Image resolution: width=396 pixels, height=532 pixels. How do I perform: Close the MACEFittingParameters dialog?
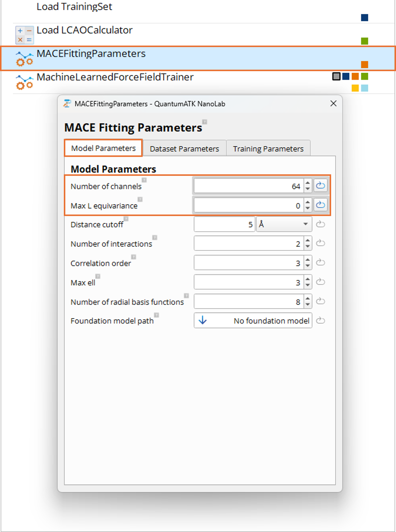point(333,104)
